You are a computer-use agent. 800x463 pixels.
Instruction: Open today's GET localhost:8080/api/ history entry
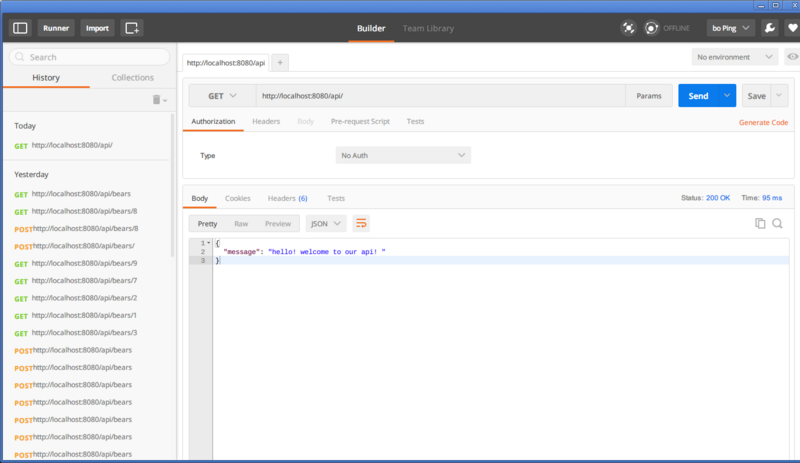tap(63, 145)
